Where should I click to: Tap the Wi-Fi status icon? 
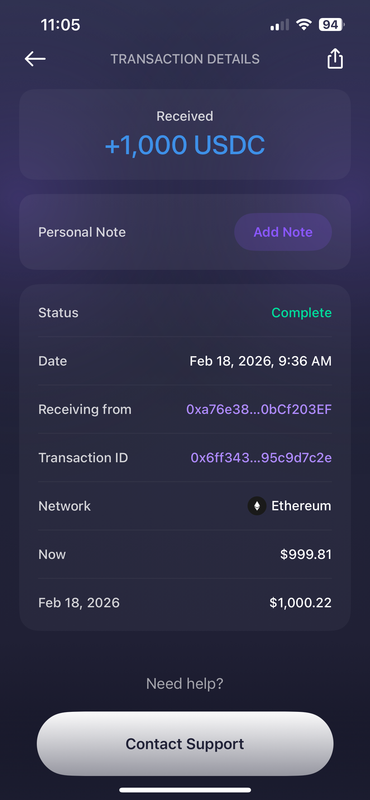click(x=304, y=24)
